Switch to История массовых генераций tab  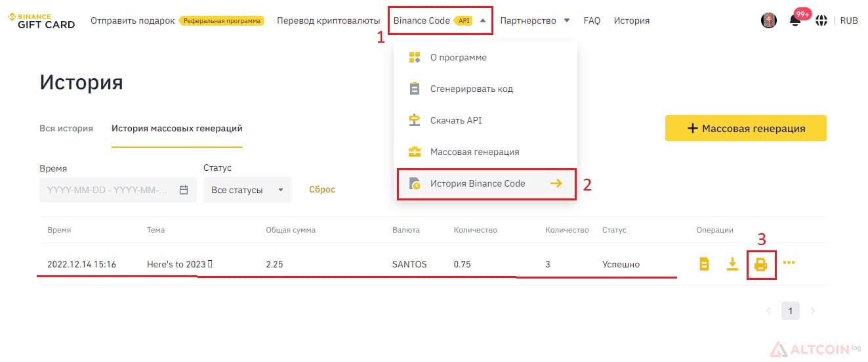177,128
